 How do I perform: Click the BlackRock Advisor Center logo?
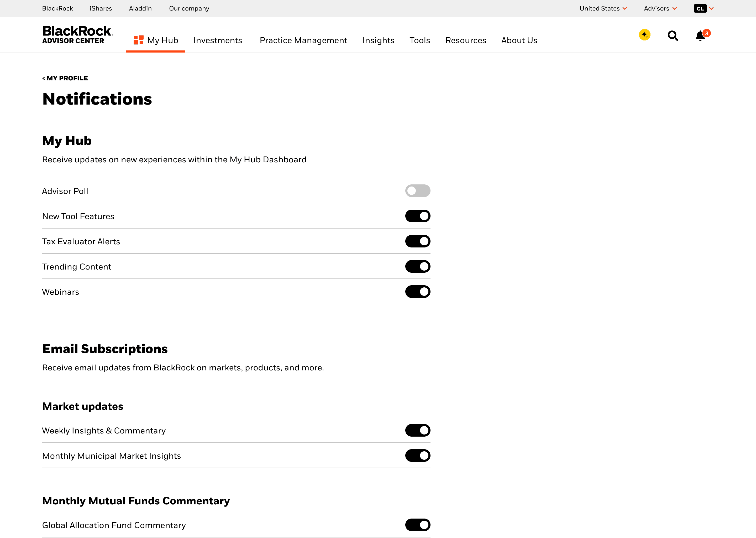[77, 34]
